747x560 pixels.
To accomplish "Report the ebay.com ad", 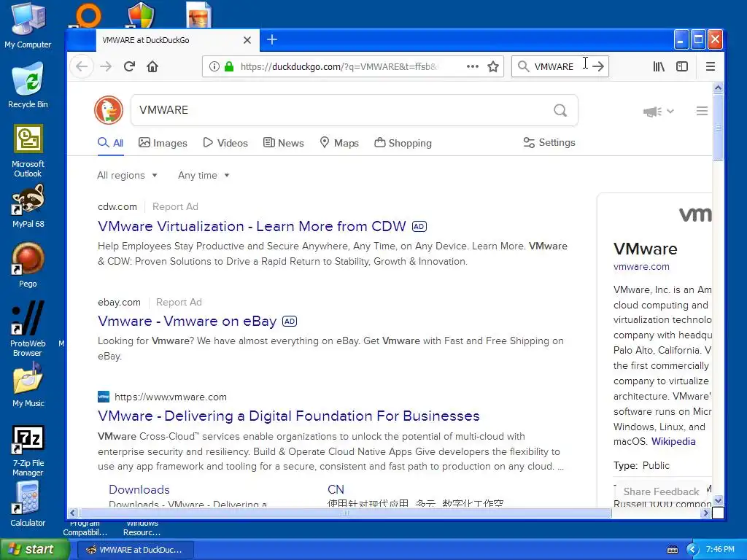I will (x=179, y=302).
